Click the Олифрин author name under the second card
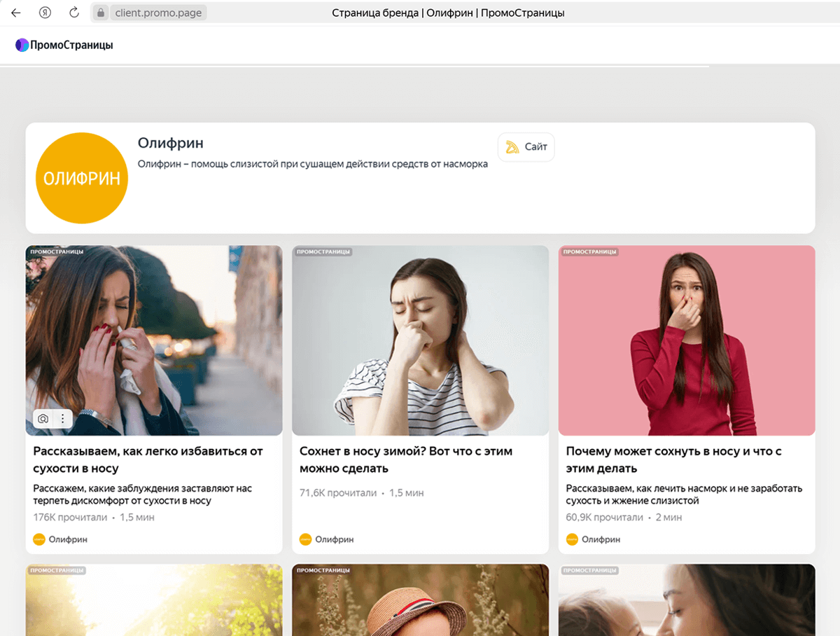The image size is (840, 636). 335,539
